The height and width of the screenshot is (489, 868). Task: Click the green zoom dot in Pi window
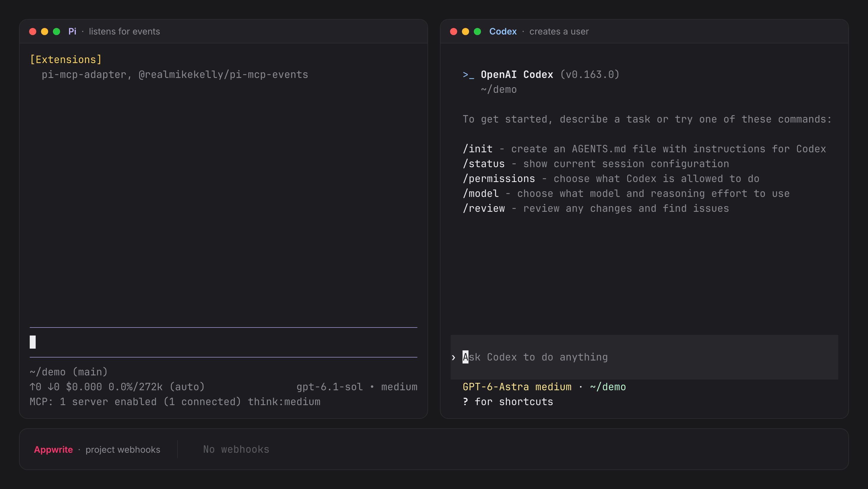pos(56,31)
